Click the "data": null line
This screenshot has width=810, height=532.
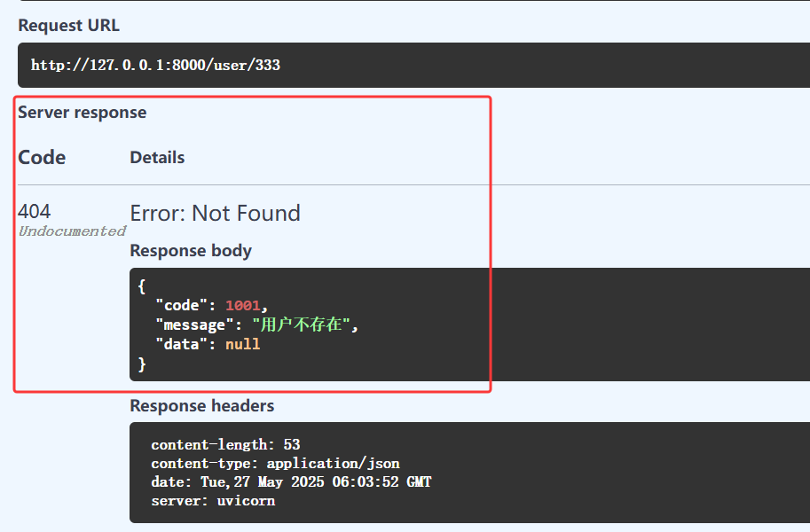(208, 345)
